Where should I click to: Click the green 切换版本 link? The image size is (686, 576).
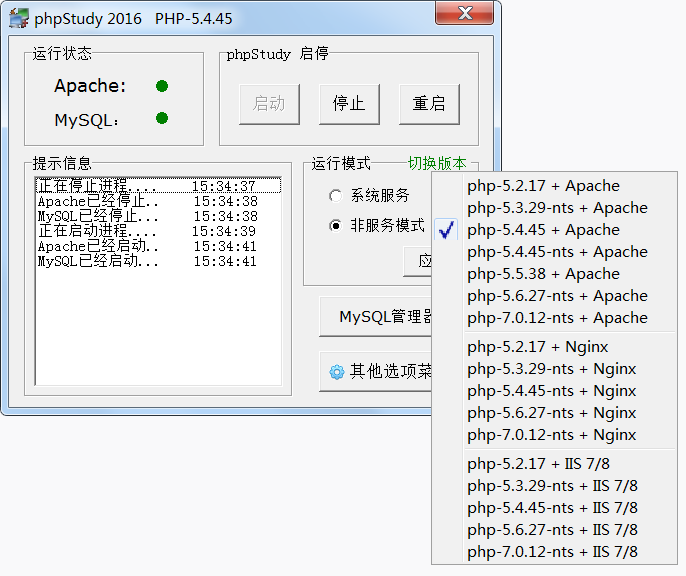(x=437, y=164)
